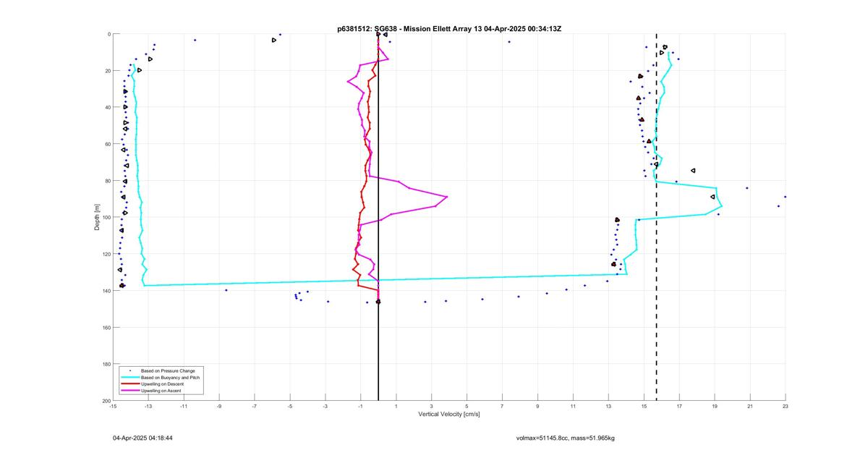Click the y-axis tick label '80'

click(107, 181)
